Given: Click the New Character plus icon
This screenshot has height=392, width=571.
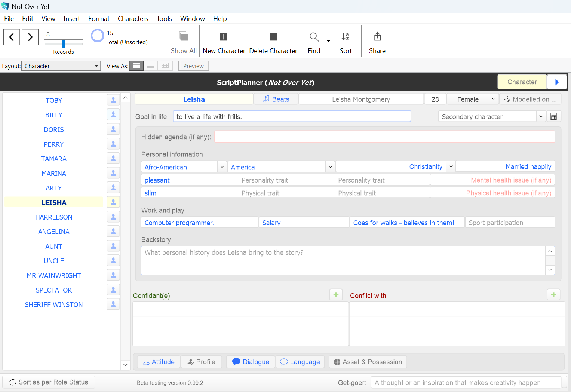Looking at the screenshot, I should [224, 37].
